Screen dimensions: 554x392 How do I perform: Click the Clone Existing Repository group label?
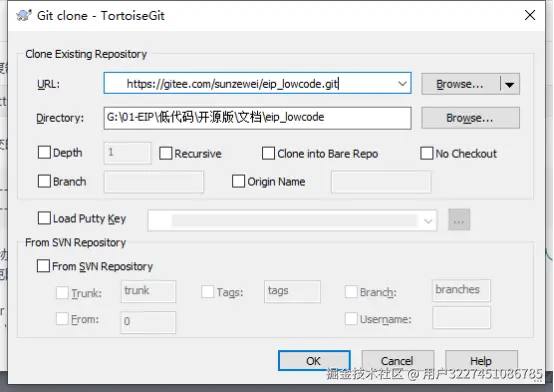[x=86, y=54]
